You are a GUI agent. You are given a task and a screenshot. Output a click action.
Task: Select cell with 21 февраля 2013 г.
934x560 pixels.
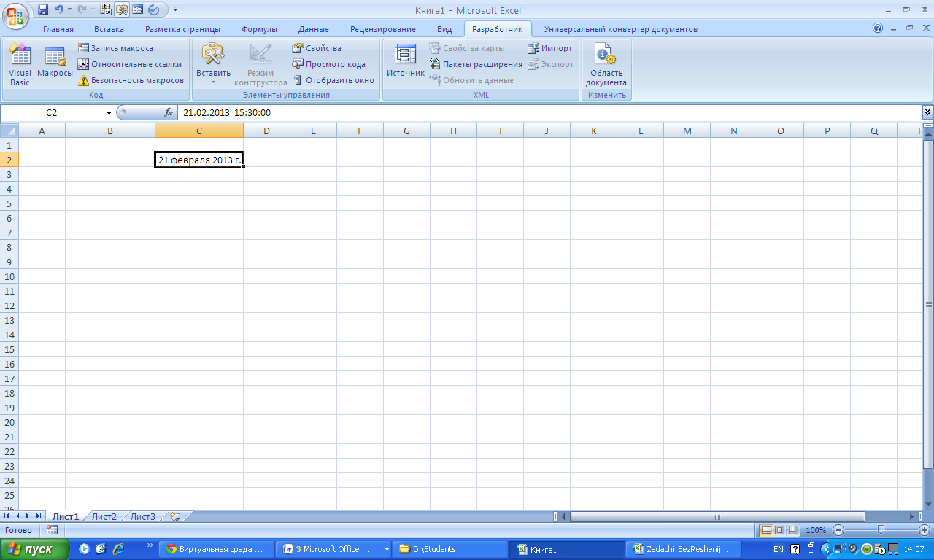tap(199, 160)
